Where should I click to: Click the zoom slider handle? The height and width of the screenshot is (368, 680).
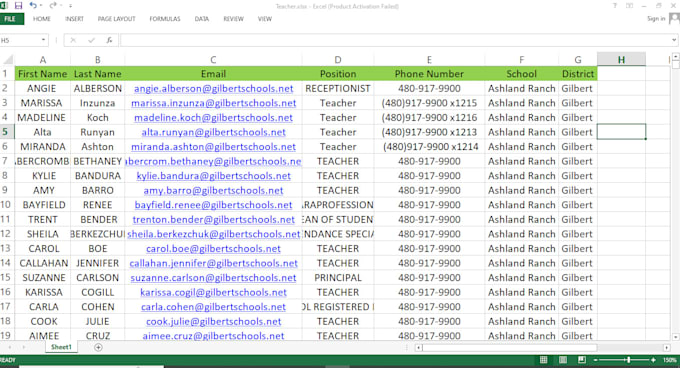(x=628, y=360)
